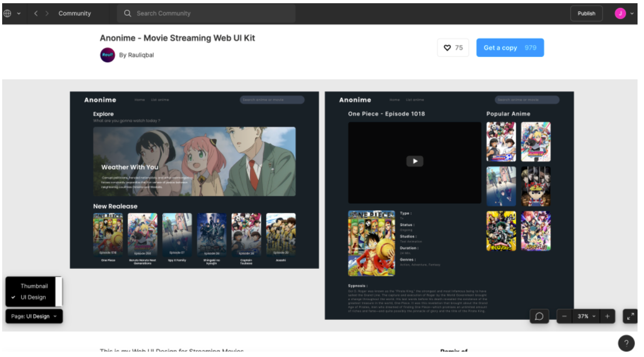Like the file with the heart button
The image size is (644, 357).
[453, 48]
